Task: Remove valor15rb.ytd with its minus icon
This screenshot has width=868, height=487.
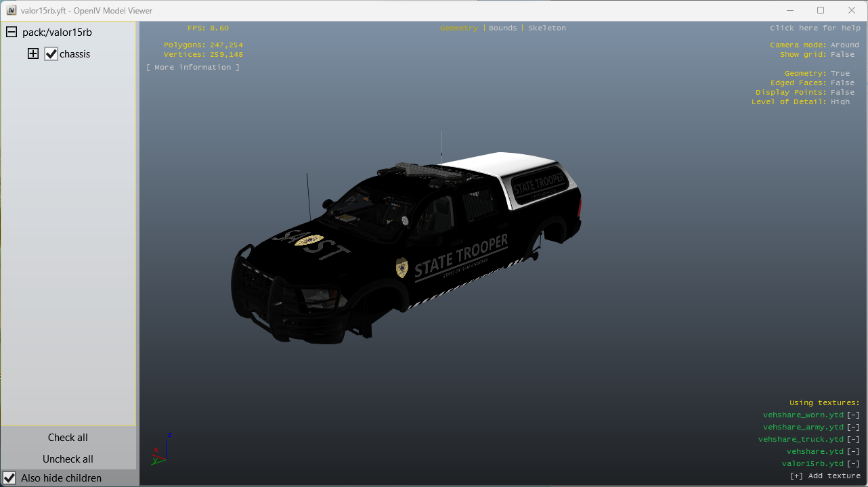Action: (853, 464)
